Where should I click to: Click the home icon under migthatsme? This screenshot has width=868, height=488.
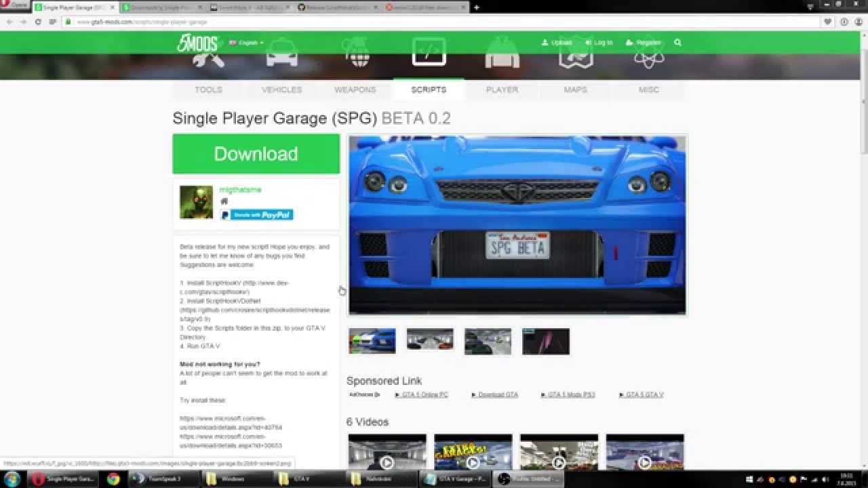(224, 201)
